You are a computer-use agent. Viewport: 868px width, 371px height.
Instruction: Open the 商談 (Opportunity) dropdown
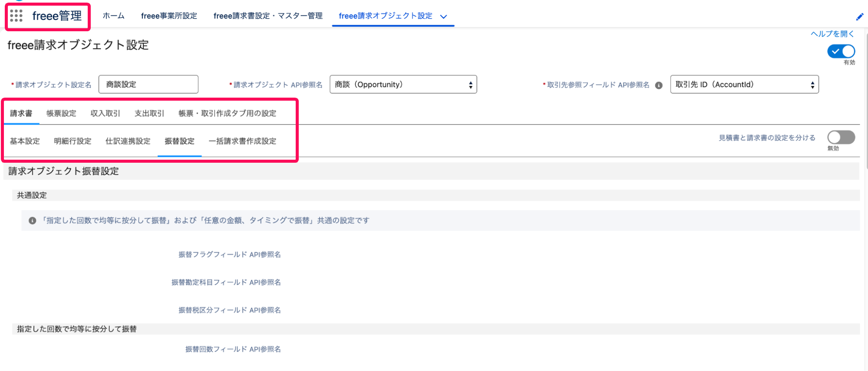click(x=403, y=85)
